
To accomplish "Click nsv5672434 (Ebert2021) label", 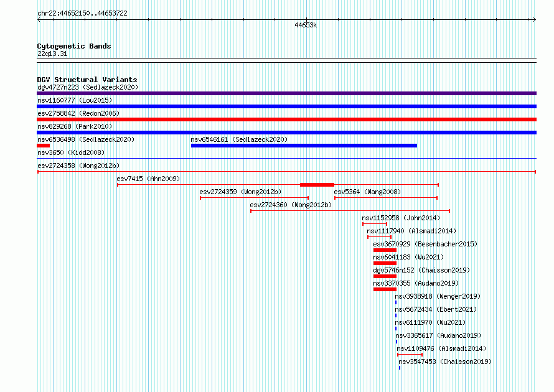I will pyautogui.click(x=436, y=309).
